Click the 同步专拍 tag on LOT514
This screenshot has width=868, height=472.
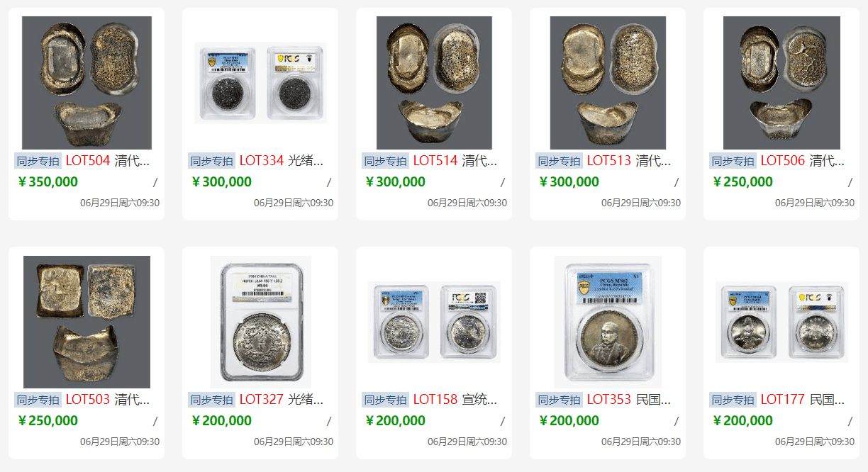[x=386, y=161]
